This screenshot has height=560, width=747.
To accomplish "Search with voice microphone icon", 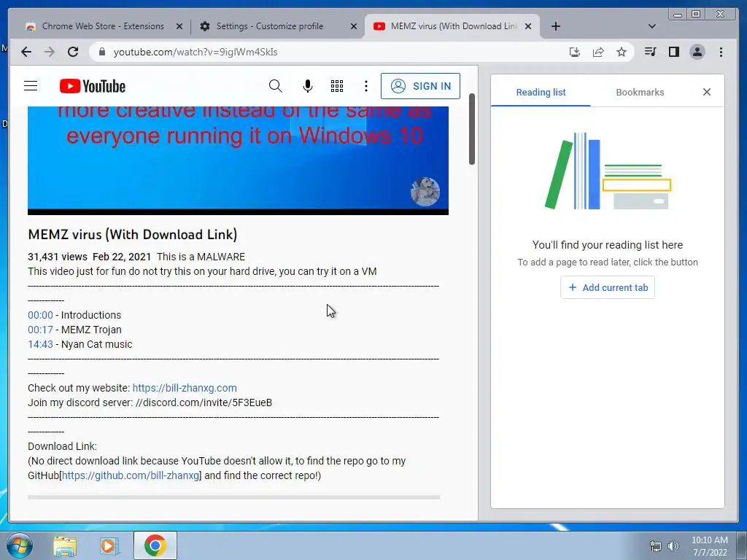I will [308, 86].
